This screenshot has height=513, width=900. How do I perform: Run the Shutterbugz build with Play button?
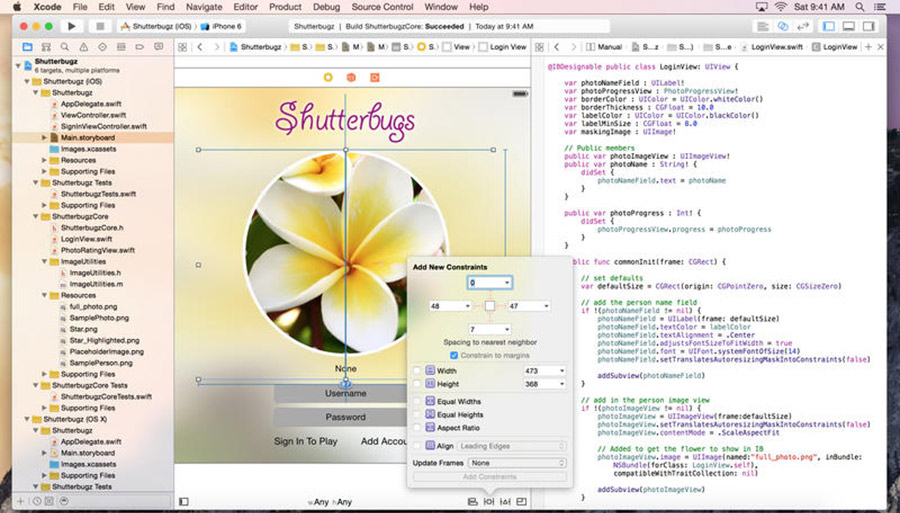click(x=72, y=26)
